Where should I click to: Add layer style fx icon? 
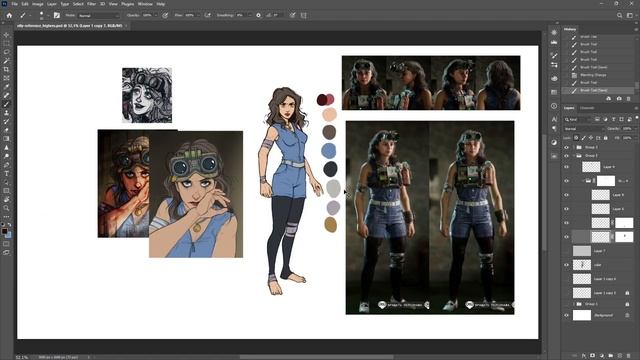point(584,356)
